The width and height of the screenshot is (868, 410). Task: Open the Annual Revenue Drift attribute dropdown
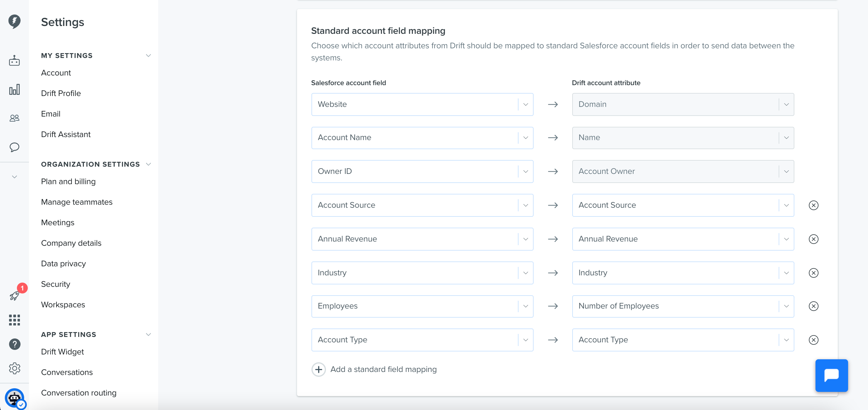pyautogui.click(x=683, y=239)
